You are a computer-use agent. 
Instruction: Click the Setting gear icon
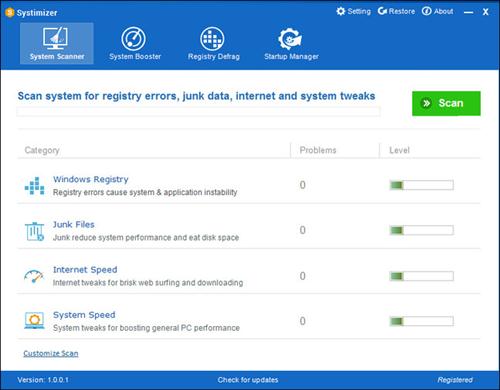point(340,11)
